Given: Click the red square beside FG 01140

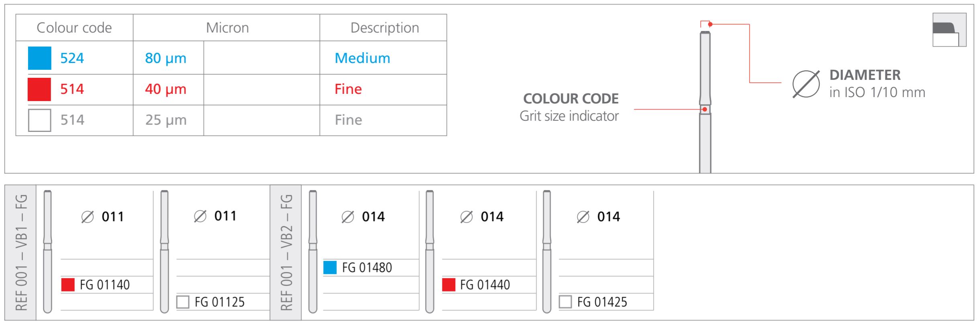Looking at the screenshot, I should click(68, 285).
